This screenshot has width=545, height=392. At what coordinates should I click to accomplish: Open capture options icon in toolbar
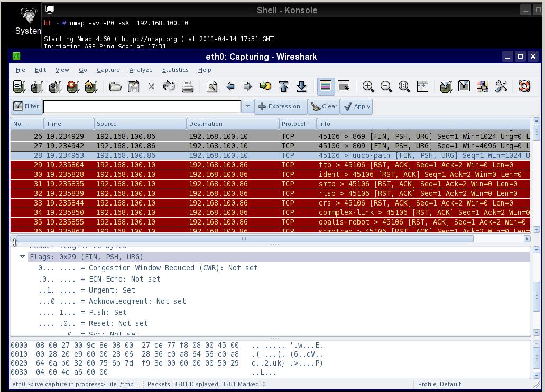[x=37, y=87]
